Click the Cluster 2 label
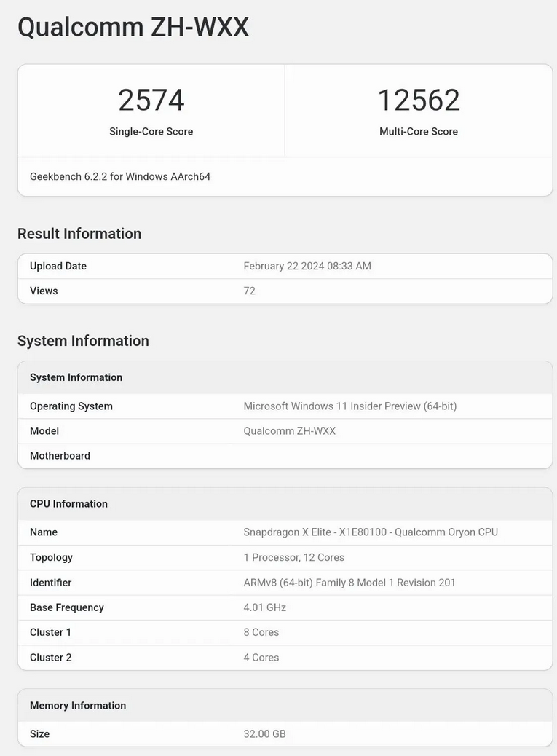 click(x=50, y=658)
